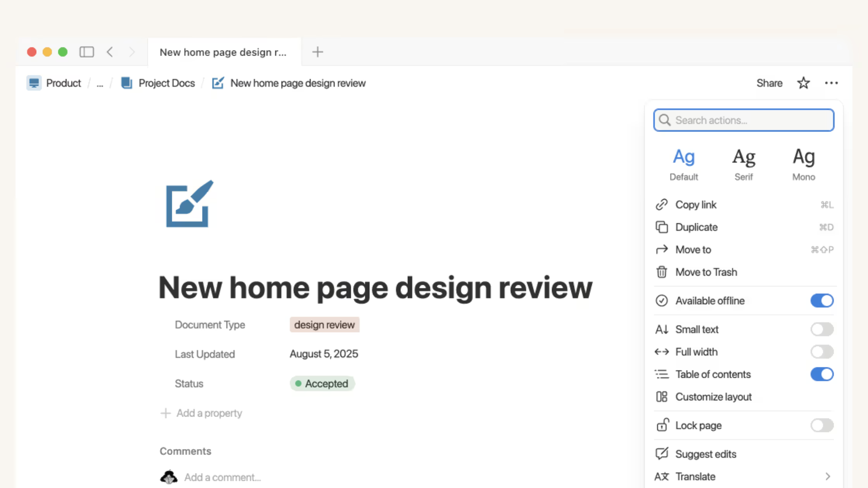Toggle the sidebar panel icon

click(86, 52)
